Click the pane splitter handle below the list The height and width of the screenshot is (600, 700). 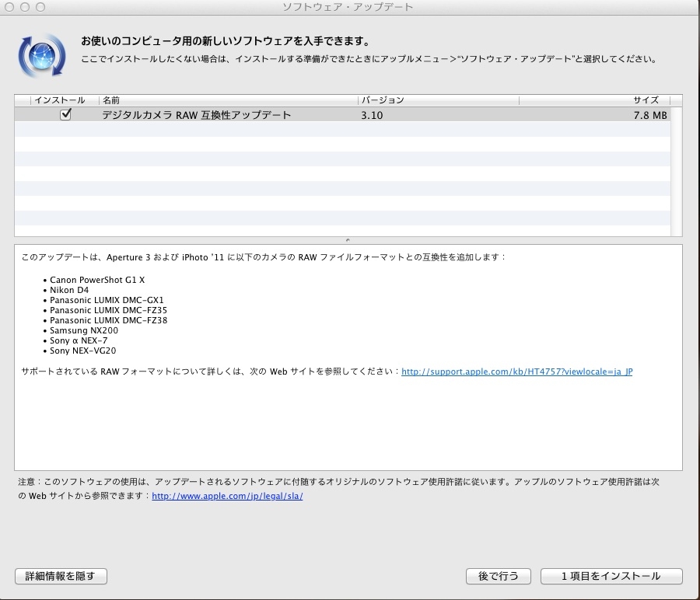click(348, 240)
